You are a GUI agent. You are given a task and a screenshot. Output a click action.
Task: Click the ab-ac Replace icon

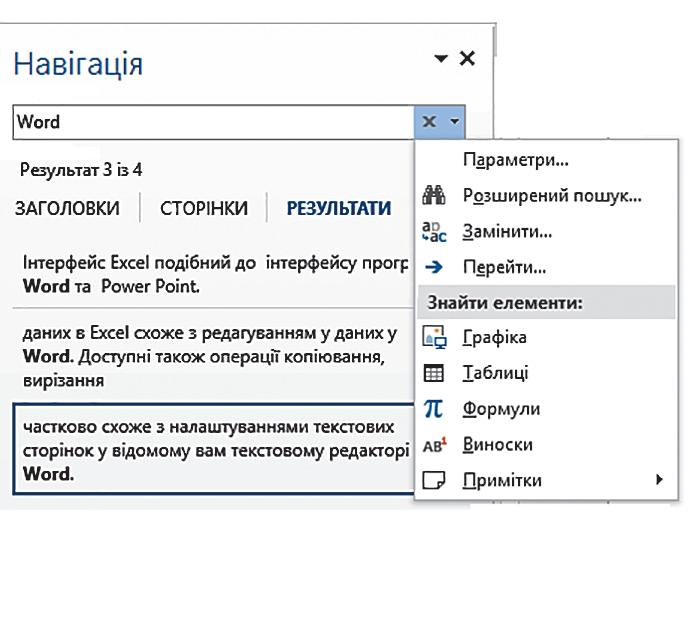click(434, 232)
